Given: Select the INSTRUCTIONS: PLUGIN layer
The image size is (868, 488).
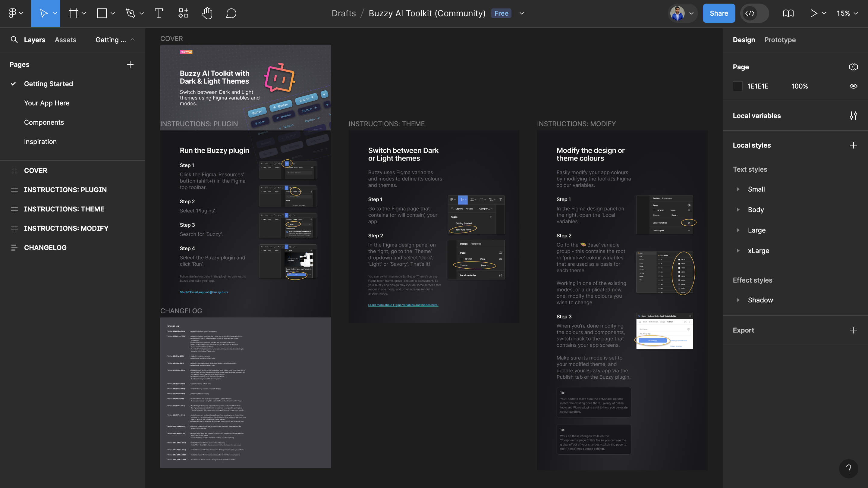Looking at the screenshot, I should [x=65, y=189].
